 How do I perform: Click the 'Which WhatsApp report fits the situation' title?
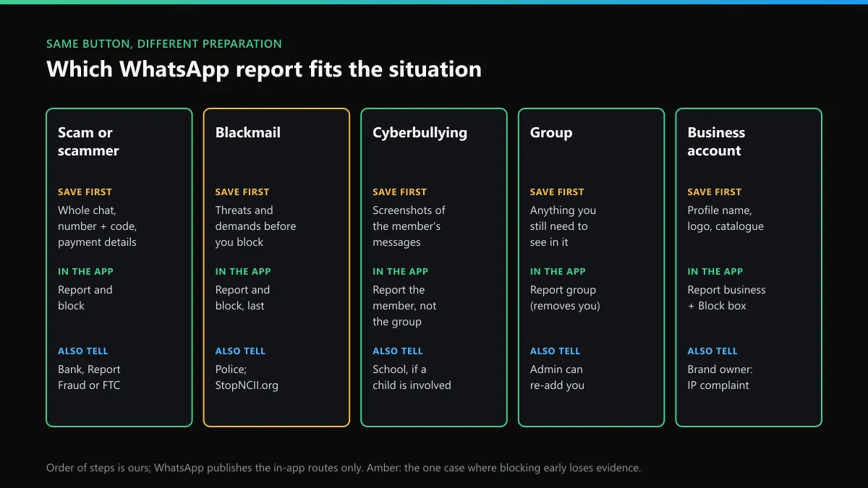click(x=264, y=69)
